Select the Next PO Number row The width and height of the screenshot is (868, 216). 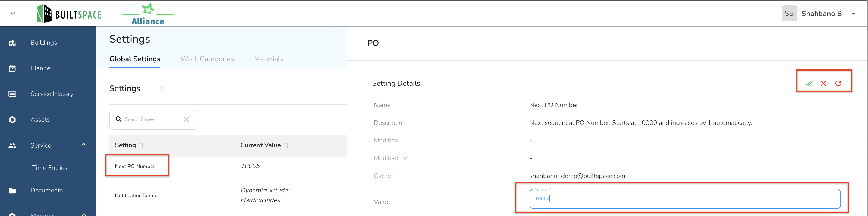228,166
